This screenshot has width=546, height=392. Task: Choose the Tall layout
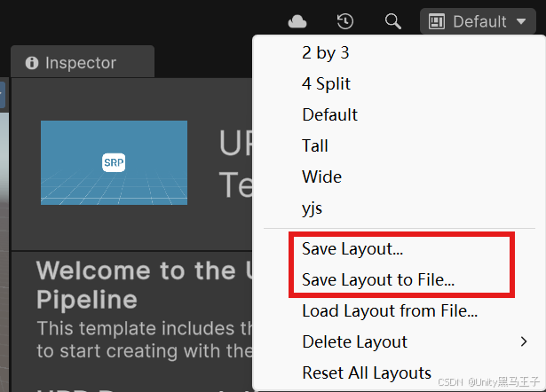(399, 145)
